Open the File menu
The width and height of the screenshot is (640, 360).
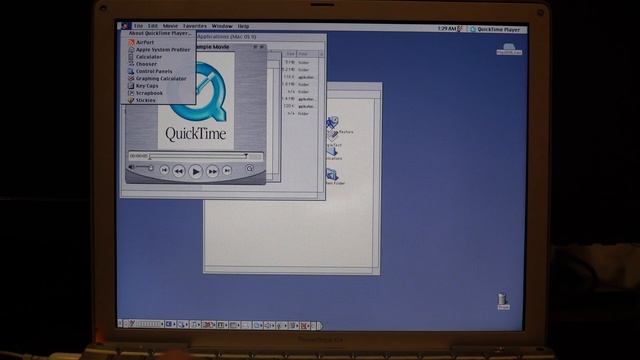[x=138, y=26]
